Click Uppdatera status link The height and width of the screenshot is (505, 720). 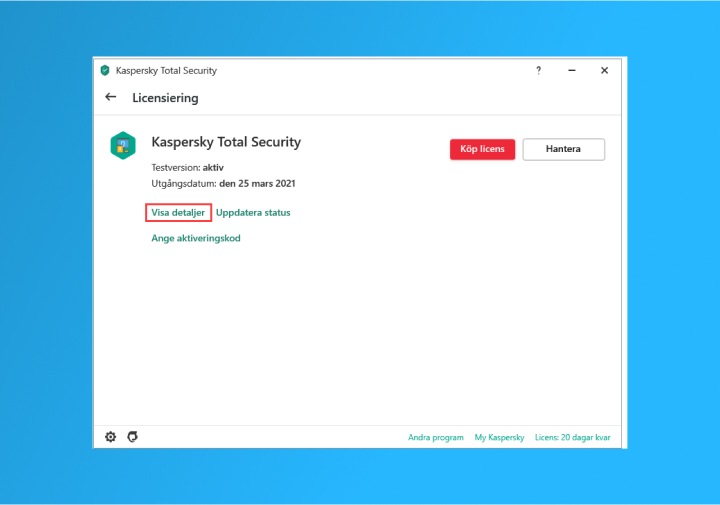pos(253,213)
